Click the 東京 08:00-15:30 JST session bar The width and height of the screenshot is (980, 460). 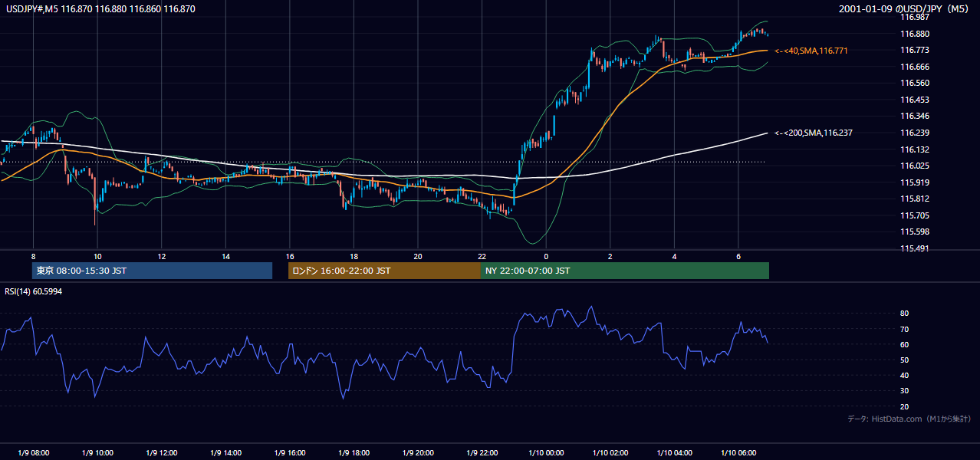click(x=152, y=271)
